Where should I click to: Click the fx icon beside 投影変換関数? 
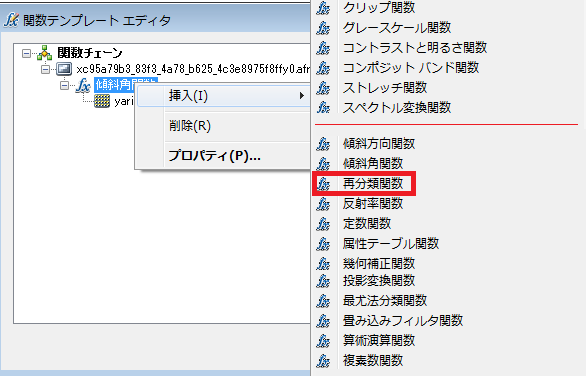point(323,281)
